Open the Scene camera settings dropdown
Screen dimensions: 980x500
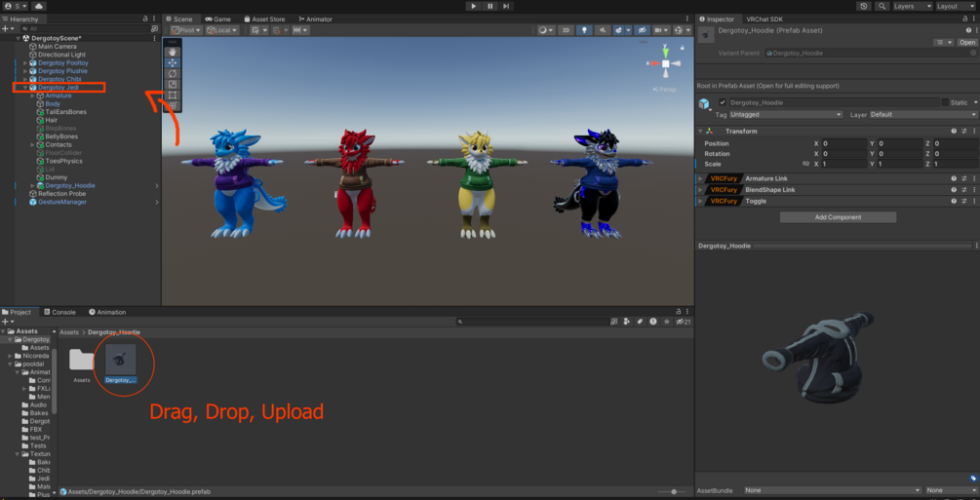coord(661,30)
